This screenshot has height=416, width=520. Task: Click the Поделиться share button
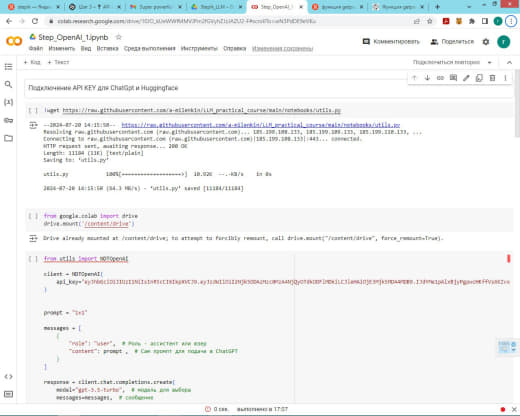452,42
